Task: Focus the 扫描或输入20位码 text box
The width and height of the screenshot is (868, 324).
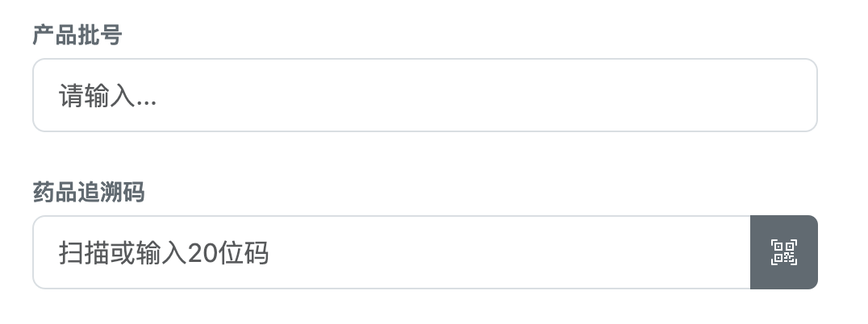Action: pos(391,252)
